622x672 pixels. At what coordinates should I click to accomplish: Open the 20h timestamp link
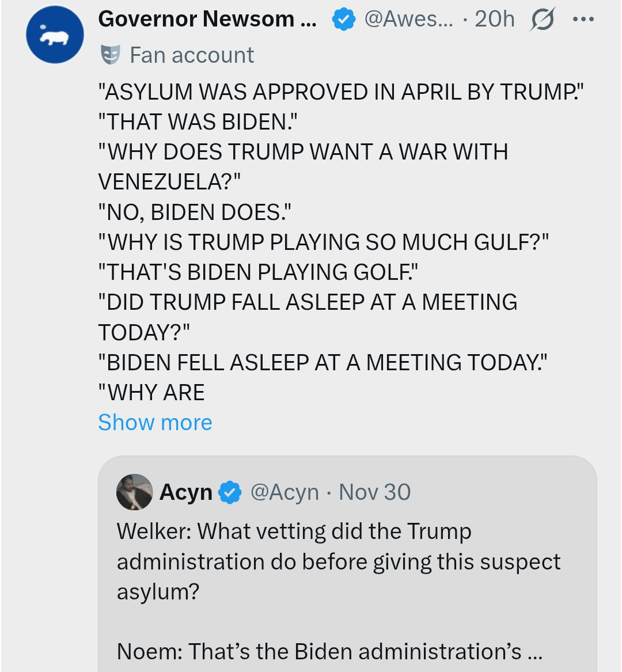point(495,20)
